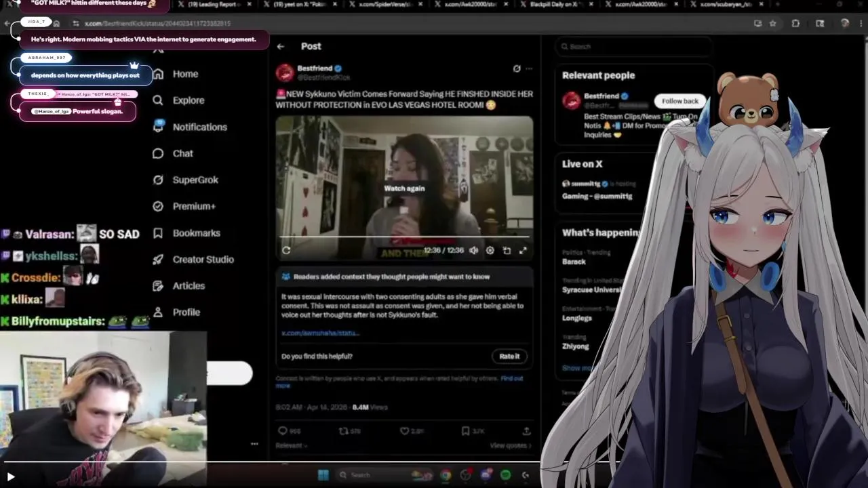
Task: Click the 8.4M Views count
Action: point(370,407)
